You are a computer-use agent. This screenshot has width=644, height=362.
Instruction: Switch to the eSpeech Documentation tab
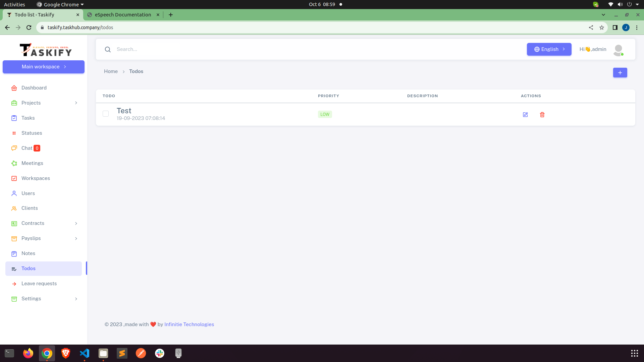click(x=122, y=14)
